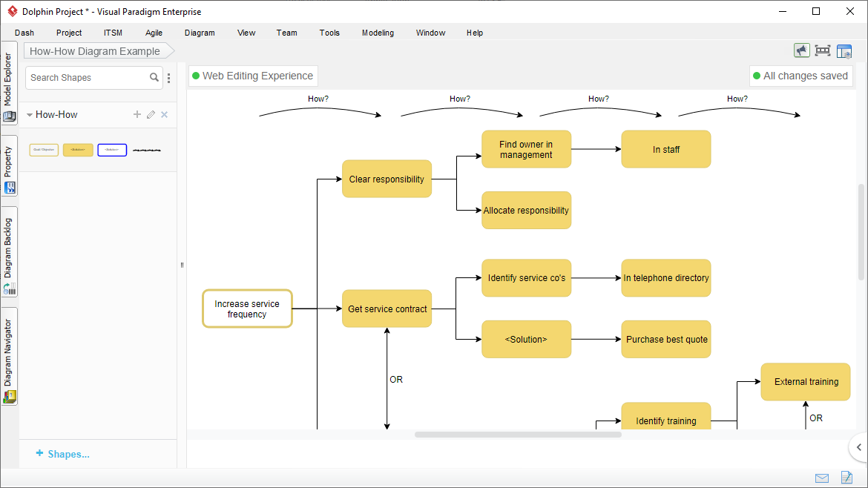Open the Project menu
The height and width of the screenshot is (488, 868).
point(69,33)
